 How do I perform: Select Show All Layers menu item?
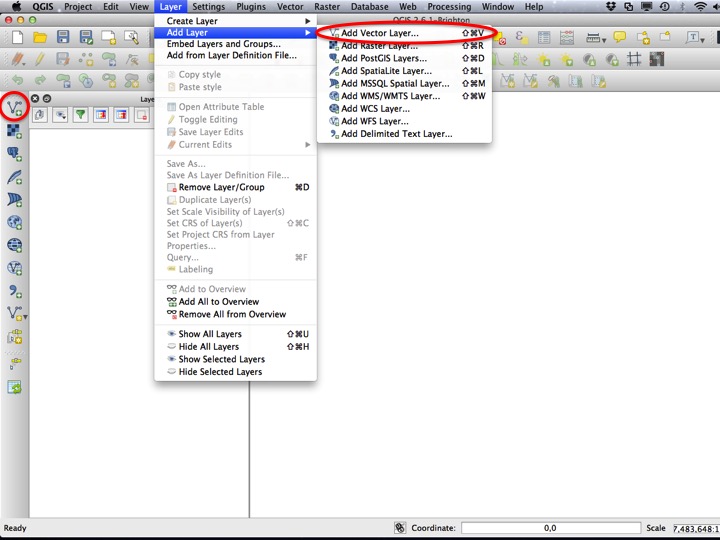tap(235, 334)
